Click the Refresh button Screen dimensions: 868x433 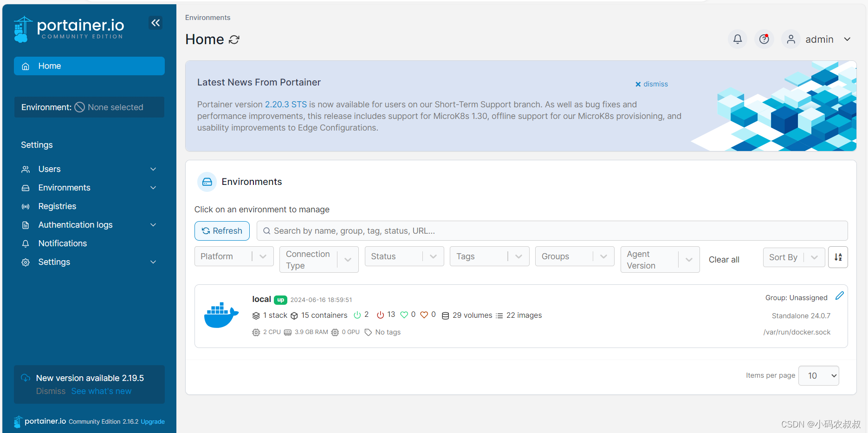(x=222, y=231)
